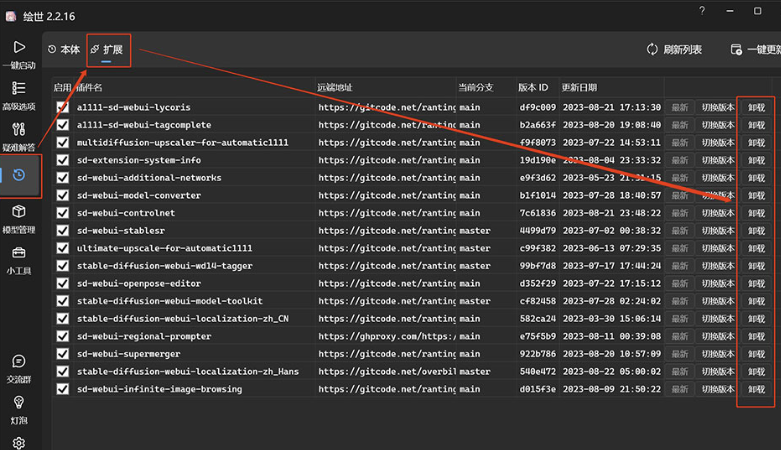Click the 绘世 app logo icon
The image size is (781, 450).
coord(11,16)
